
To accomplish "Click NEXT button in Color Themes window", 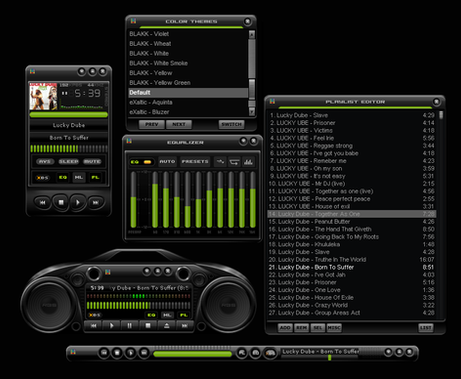I will point(179,124).
